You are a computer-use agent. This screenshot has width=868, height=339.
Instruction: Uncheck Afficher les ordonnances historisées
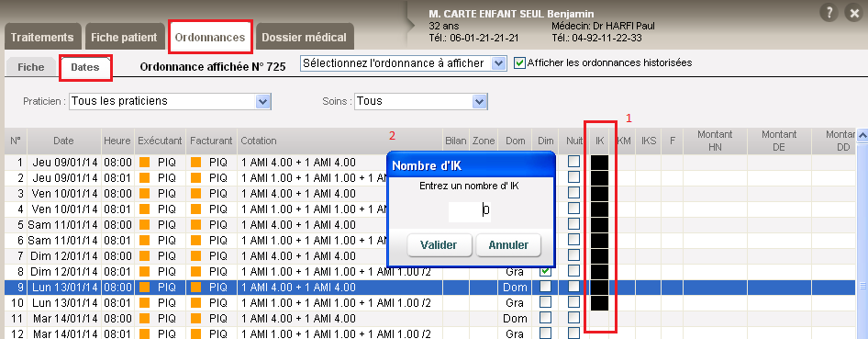pos(519,62)
